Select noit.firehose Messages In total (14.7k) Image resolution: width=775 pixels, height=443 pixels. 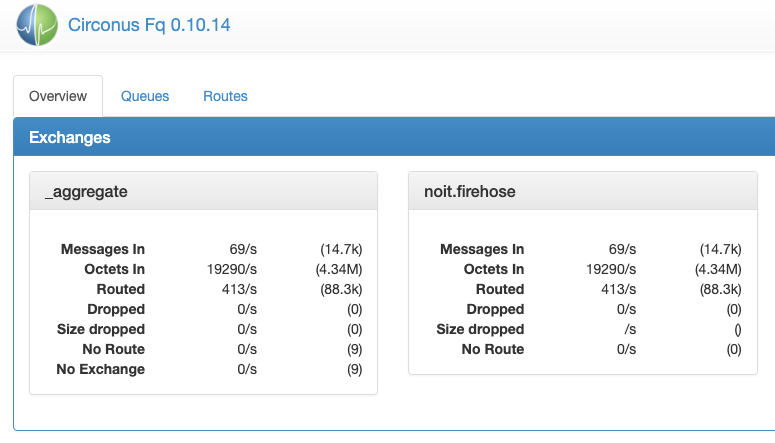[720, 249]
